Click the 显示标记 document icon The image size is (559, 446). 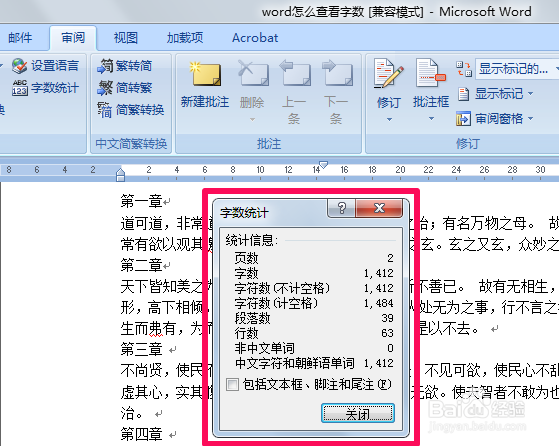(463, 94)
